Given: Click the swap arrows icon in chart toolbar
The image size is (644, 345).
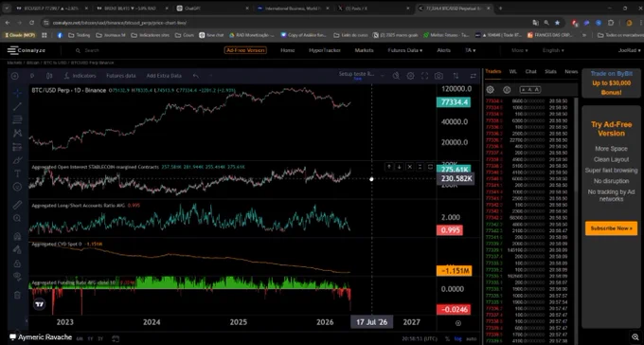Looking at the screenshot, I should coord(474,76).
